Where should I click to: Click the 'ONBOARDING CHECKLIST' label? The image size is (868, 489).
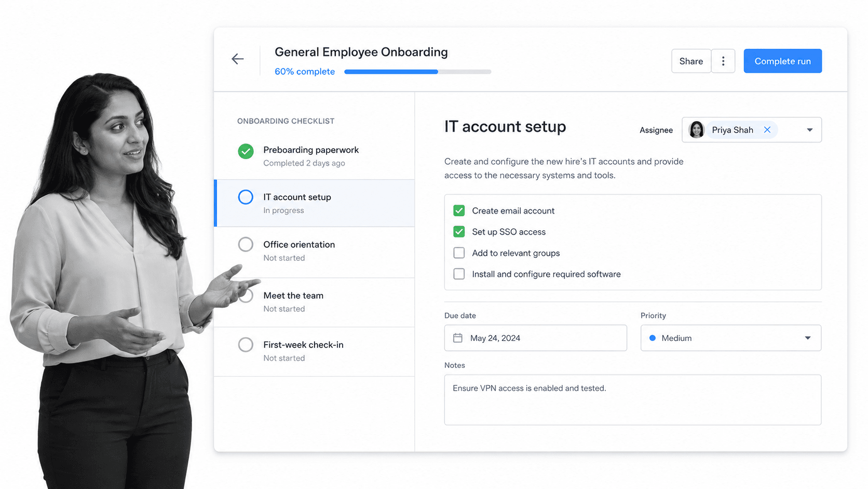[x=286, y=121]
